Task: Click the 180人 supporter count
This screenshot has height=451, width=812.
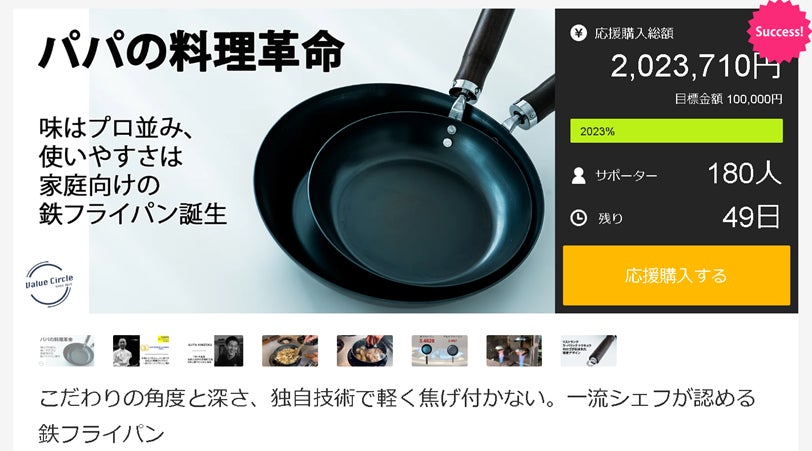Action: pyautogui.click(x=744, y=173)
